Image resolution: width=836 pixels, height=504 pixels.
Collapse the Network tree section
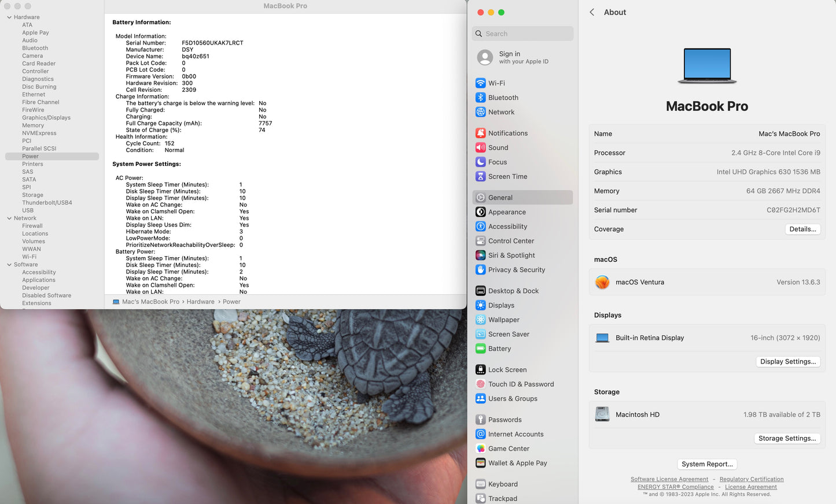point(9,218)
